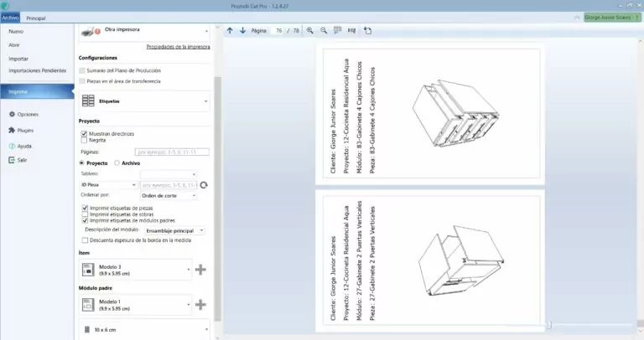Click the Páginas range input field
Image resolution: width=644 pixels, height=340 pixels.
pos(172,152)
